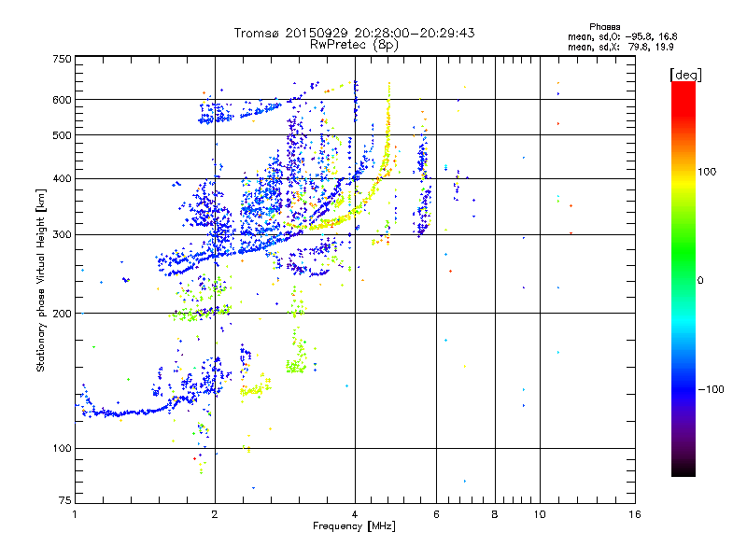Click the '300' y-axis tick label
This screenshot has height=560, width=747.
(x=62, y=234)
